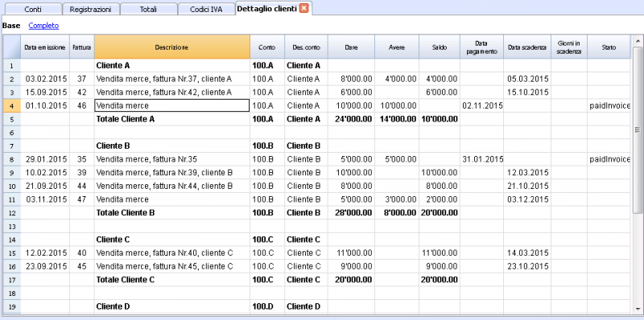Click 'Vendita merce, fattura Nr.37, cliente A'

point(172,79)
